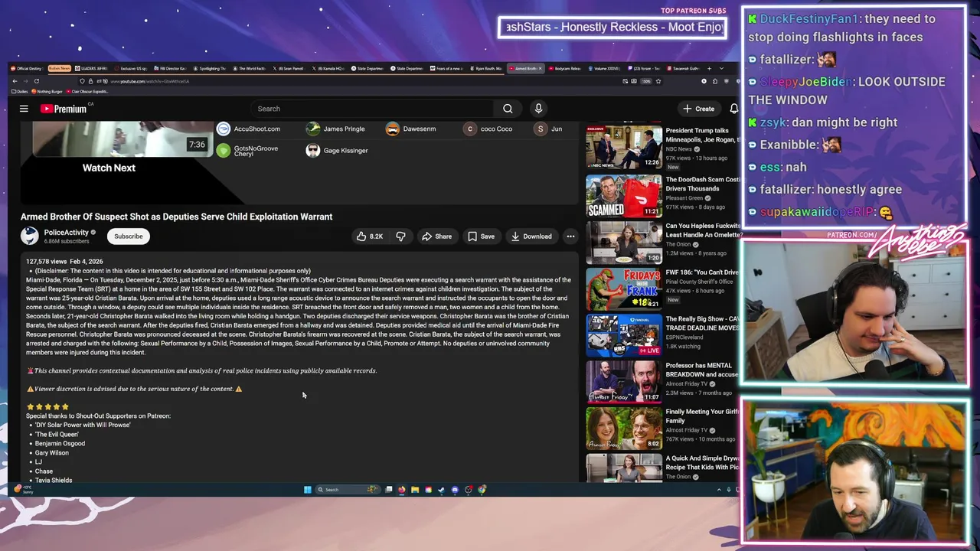Image resolution: width=980 pixels, height=551 pixels.
Task: Open OBS icon in the taskbar
Action: pyautogui.click(x=469, y=490)
